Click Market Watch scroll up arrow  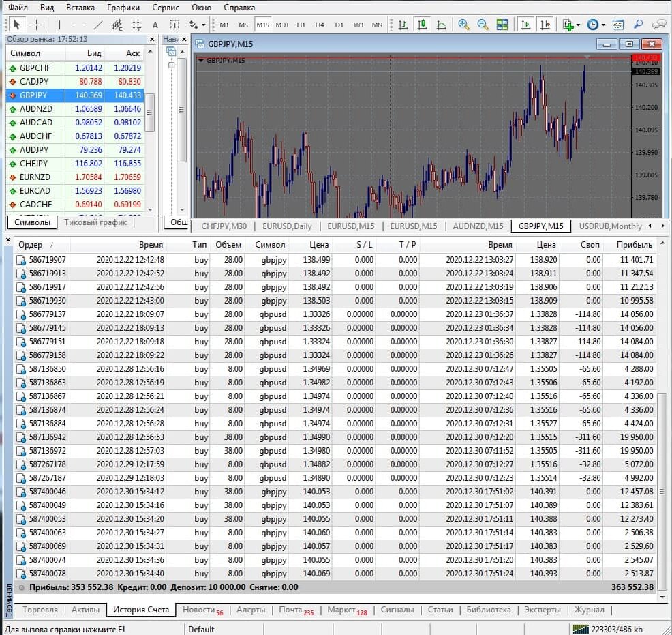click(x=150, y=52)
